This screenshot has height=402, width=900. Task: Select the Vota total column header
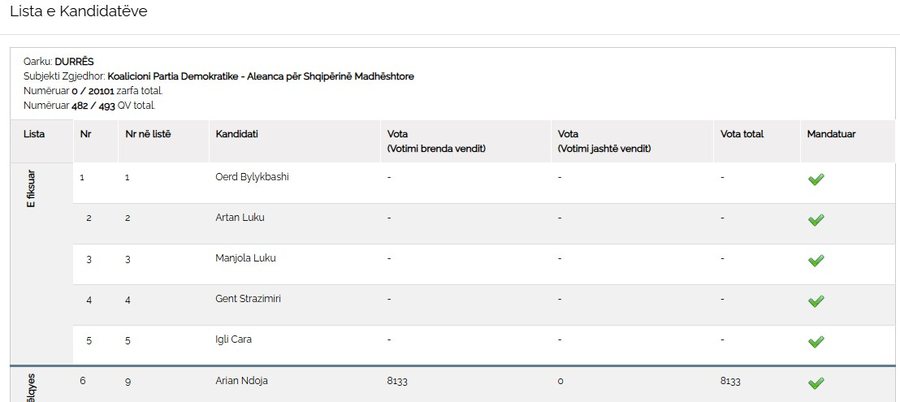point(742,134)
